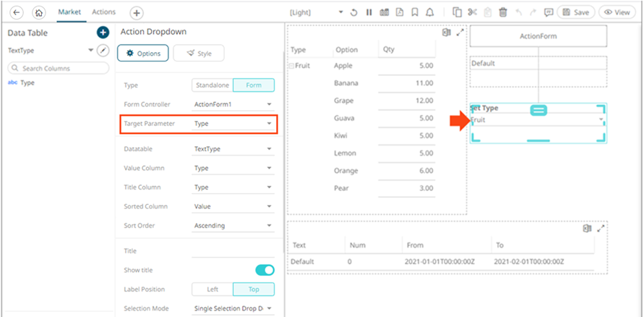644x317 pixels.
Task: Set Label Position to Left
Action: (212, 289)
